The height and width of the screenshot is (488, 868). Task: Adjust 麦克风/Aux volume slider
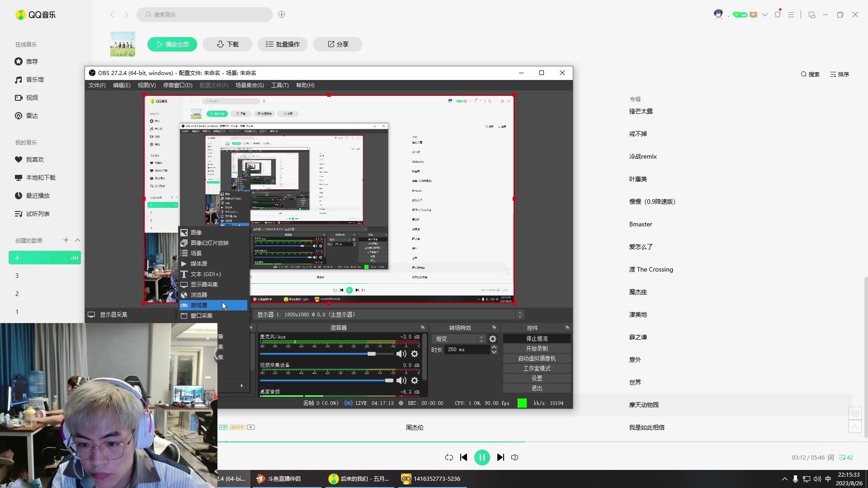pos(371,354)
